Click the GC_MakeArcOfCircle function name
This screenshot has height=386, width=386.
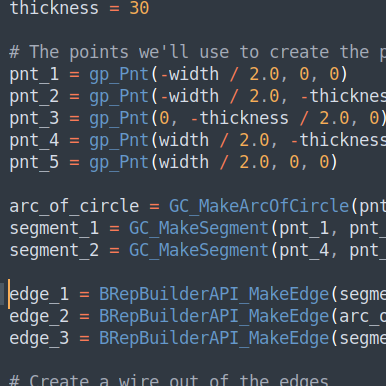tap(259, 206)
